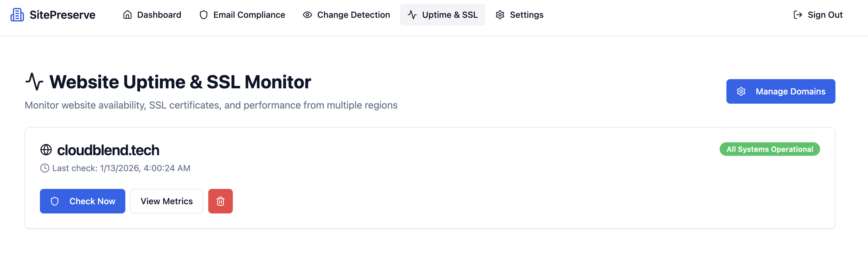Image resolution: width=868 pixels, height=257 pixels.
Task: Click the SitePreserve building logo icon
Action: click(17, 15)
